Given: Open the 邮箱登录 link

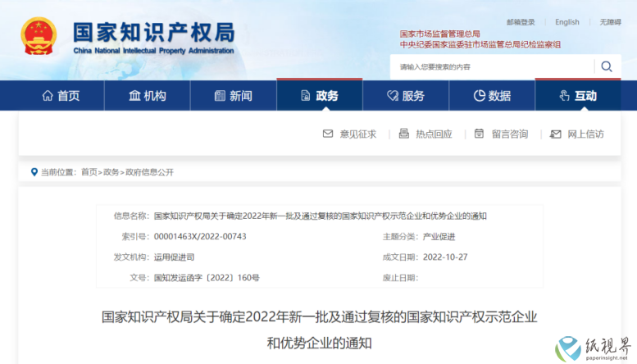Looking at the screenshot, I should point(521,22).
